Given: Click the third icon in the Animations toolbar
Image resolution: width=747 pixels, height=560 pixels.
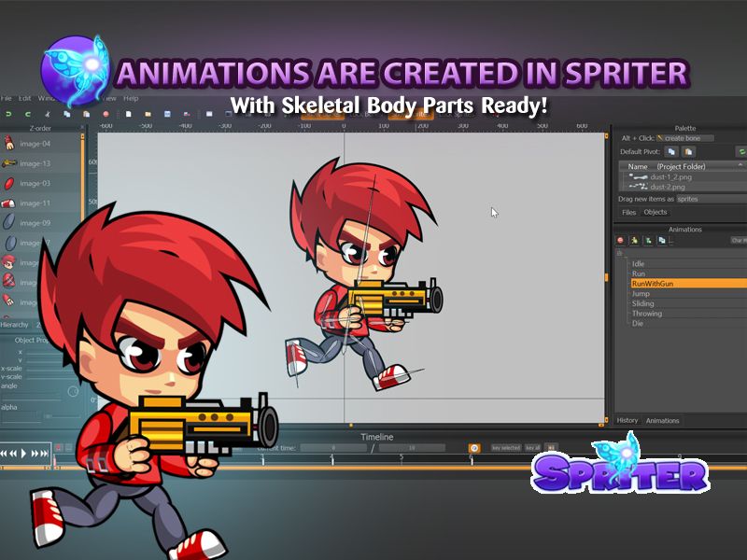Looking at the screenshot, I should (x=648, y=241).
